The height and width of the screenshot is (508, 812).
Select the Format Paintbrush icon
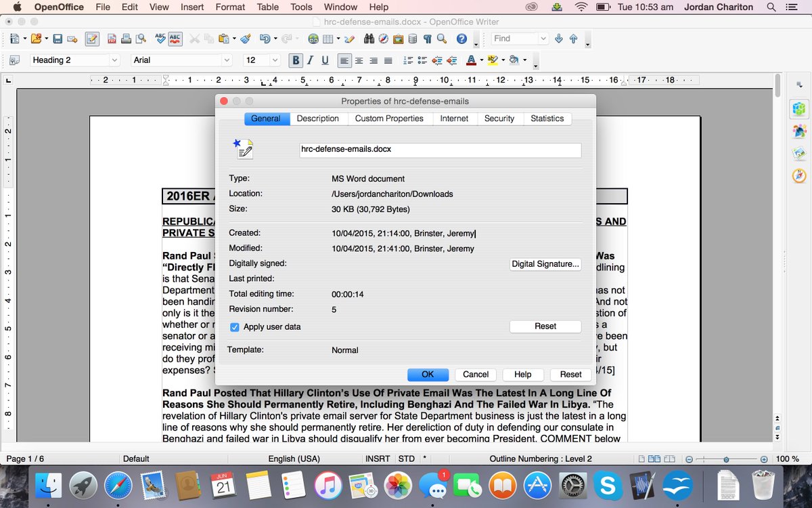click(x=245, y=39)
